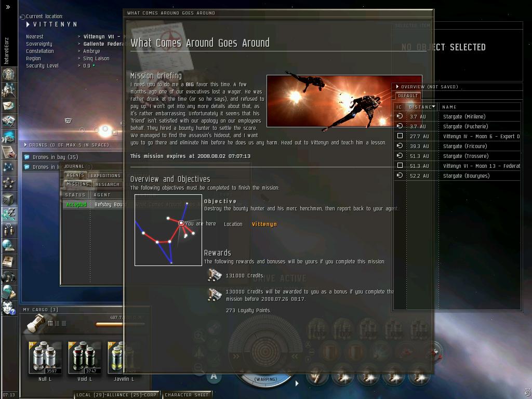Open the Corporation stars icon

click(8, 183)
